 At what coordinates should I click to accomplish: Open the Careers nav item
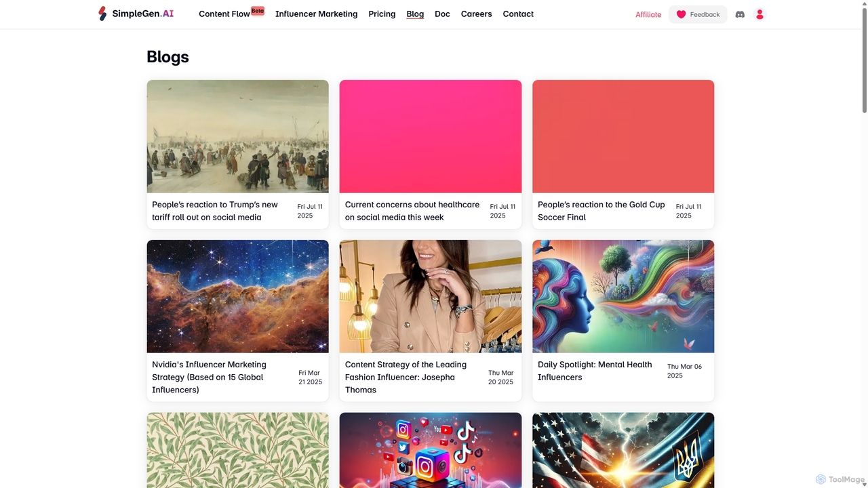click(x=476, y=14)
